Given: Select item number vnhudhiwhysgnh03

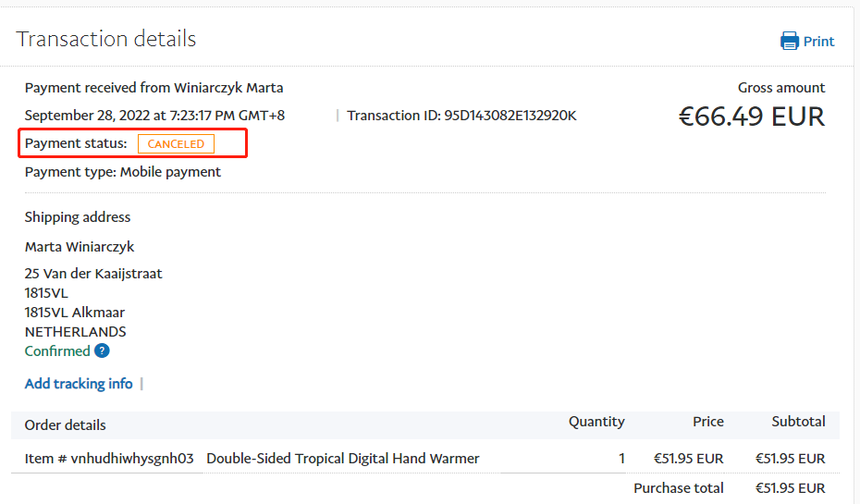Looking at the screenshot, I should [x=109, y=459].
